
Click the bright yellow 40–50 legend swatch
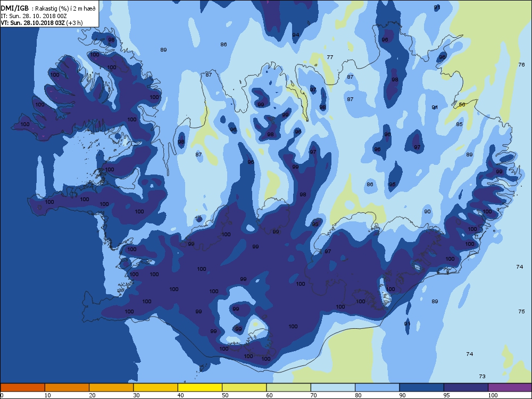point(200,387)
